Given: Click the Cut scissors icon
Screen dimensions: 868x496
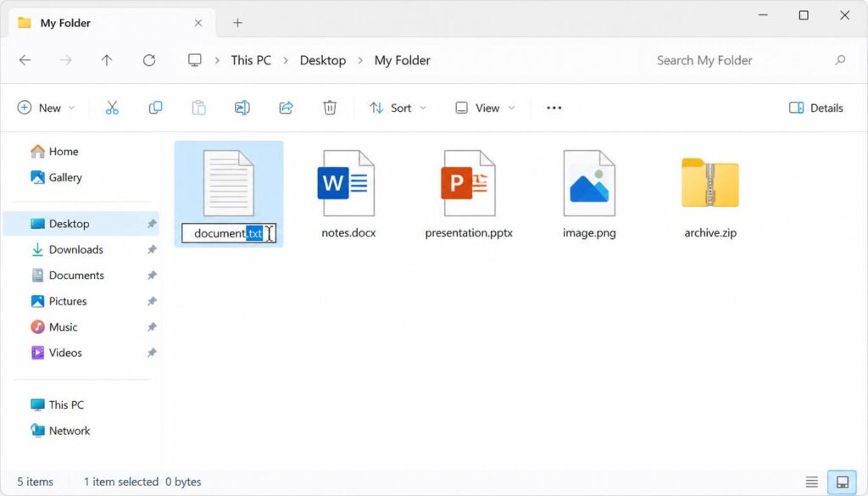Looking at the screenshot, I should click(x=112, y=108).
